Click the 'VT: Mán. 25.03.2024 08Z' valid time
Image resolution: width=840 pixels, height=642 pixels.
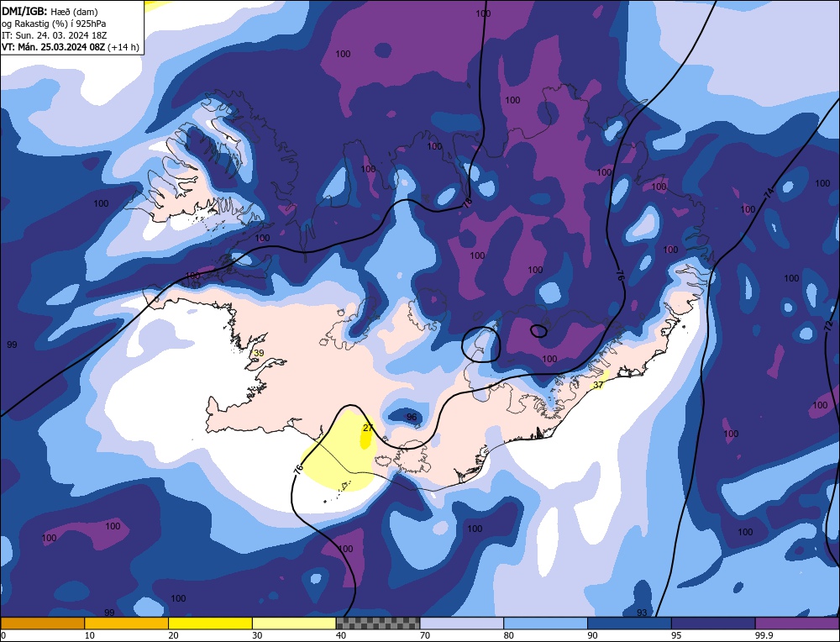pyautogui.click(x=53, y=47)
